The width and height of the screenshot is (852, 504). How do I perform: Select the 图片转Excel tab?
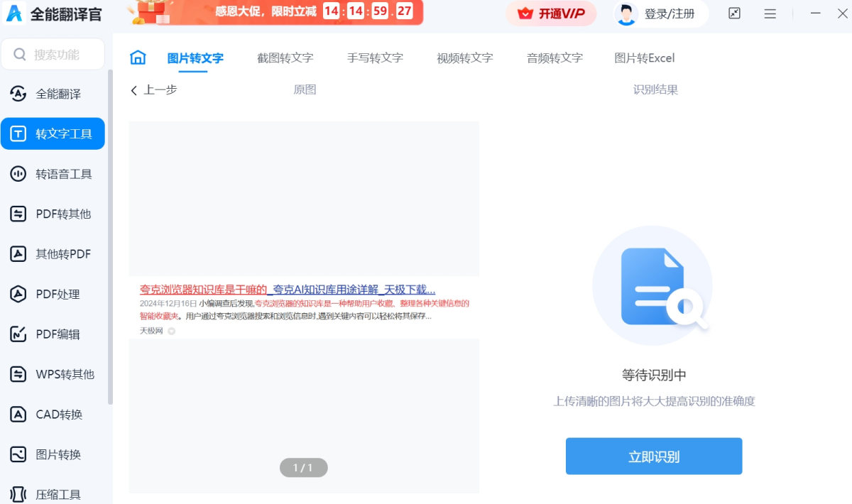(x=645, y=58)
